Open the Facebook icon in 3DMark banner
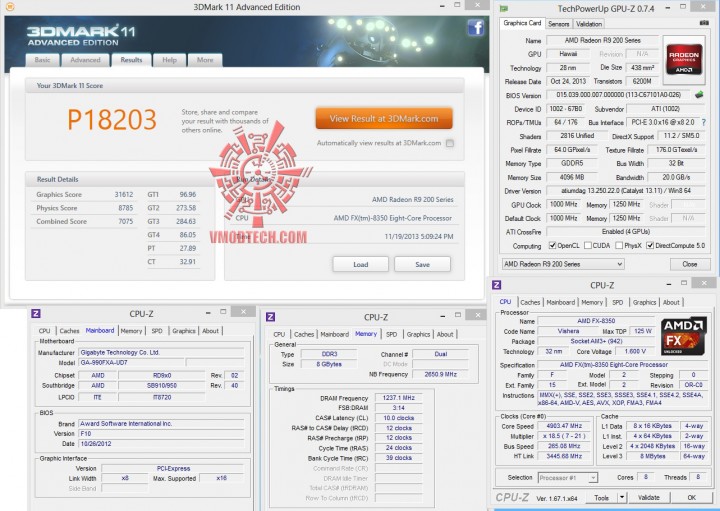The height and width of the screenshot is (511, 720). click(475, 28)
